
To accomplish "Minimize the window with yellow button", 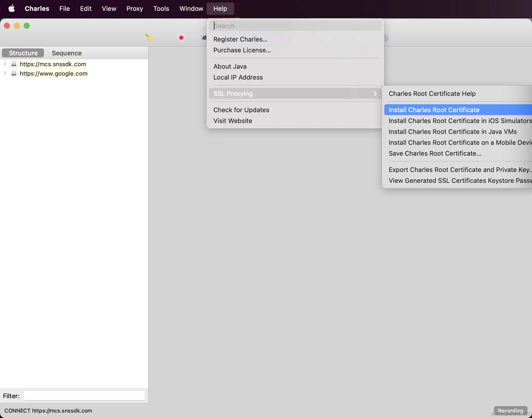I will (17, 26).
